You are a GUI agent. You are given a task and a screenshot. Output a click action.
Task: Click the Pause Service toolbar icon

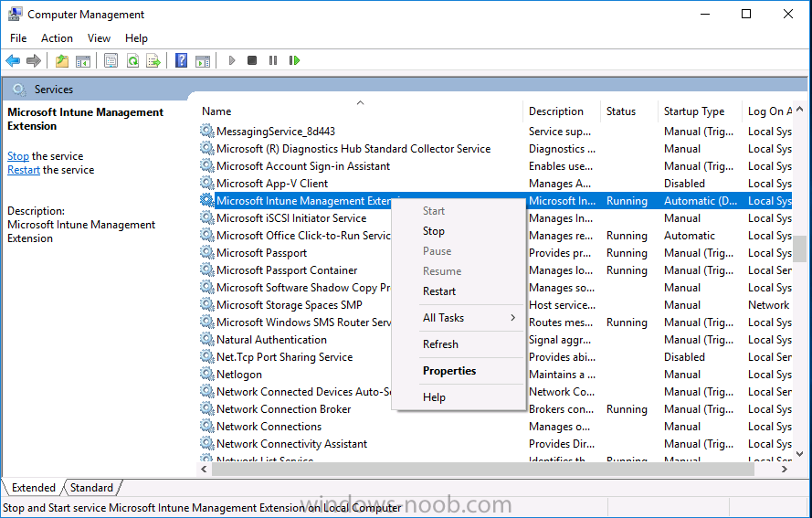(273, 60)
